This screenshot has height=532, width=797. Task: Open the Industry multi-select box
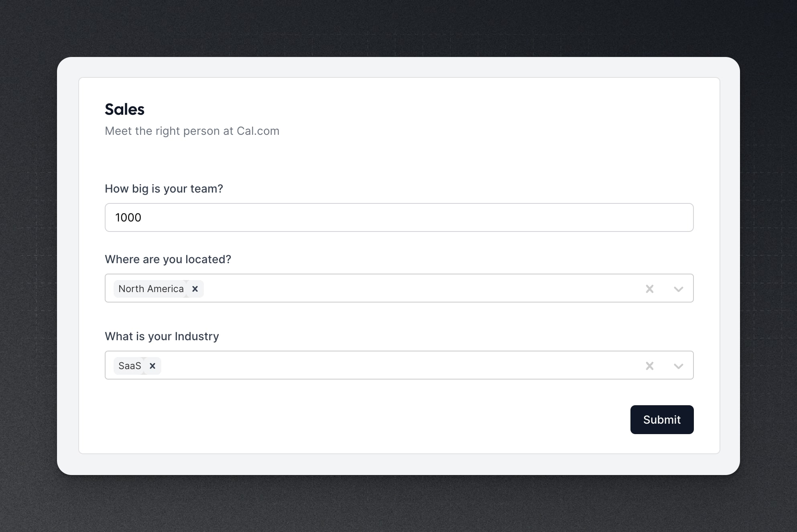point(399,365)
